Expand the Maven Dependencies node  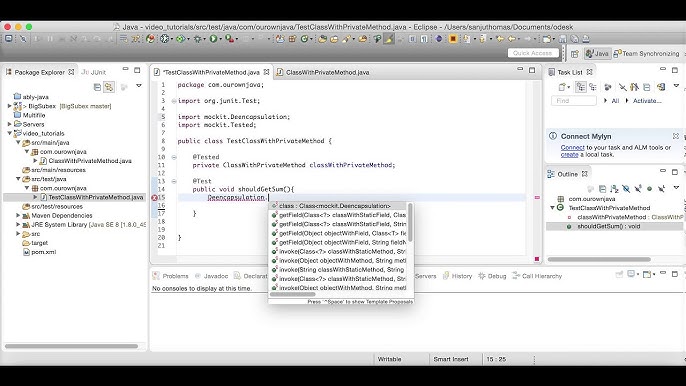coord(18,215)
